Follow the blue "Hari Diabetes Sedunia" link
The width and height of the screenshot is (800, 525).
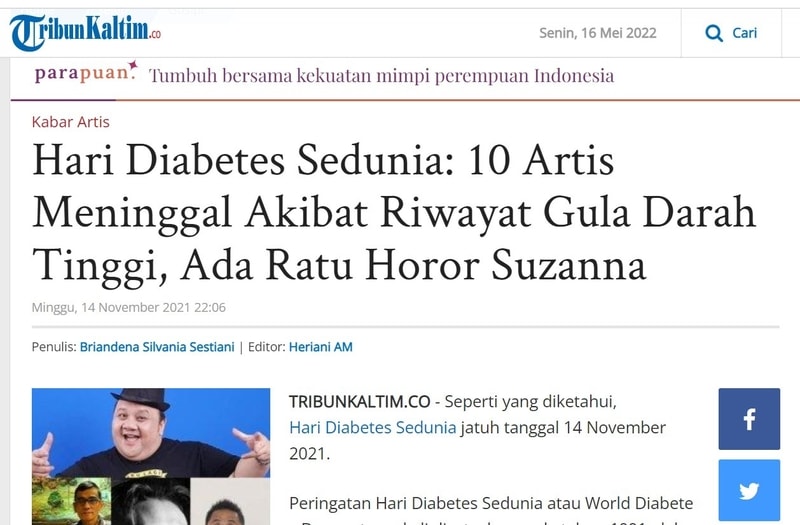point(372,427)
